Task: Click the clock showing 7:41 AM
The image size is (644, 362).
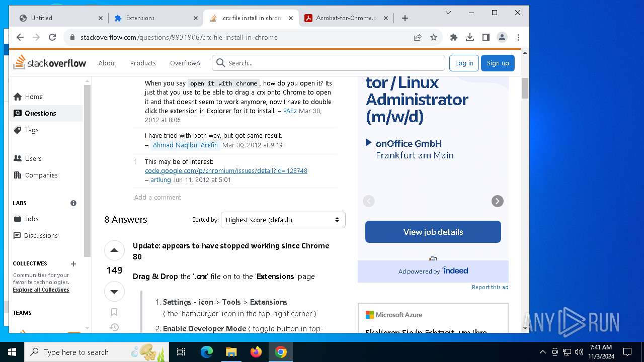Action: point(601,347)
